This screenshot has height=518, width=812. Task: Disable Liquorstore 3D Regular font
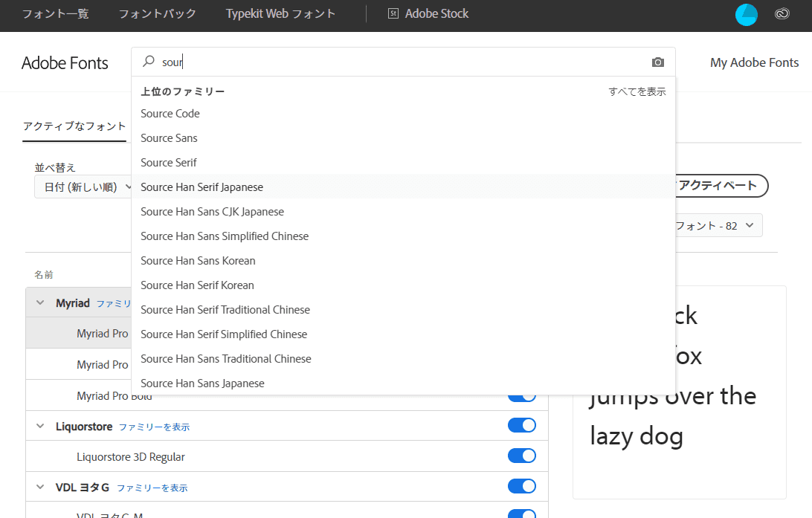[x=522, y=456]
